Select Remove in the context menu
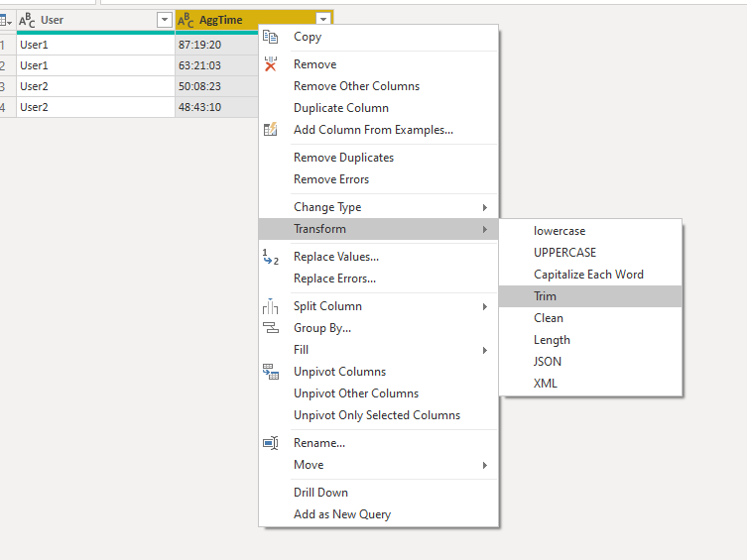Screen dimensions: 747x560 click(x=378, y=64)
